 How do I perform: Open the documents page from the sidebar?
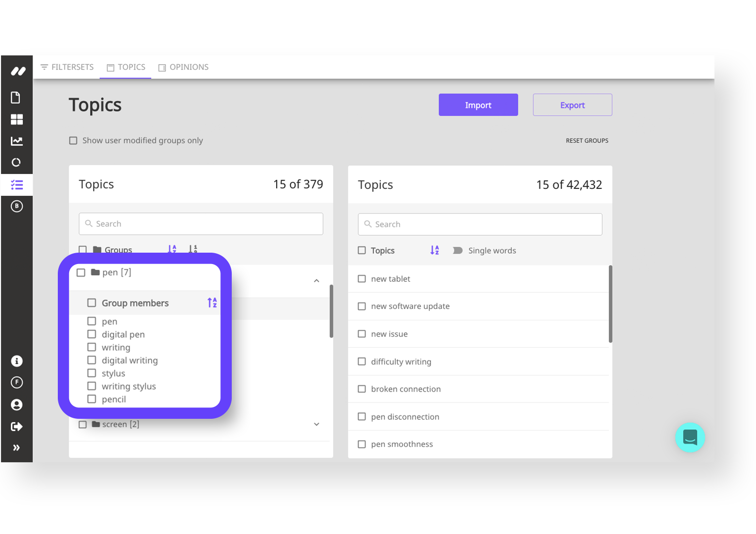16,97
